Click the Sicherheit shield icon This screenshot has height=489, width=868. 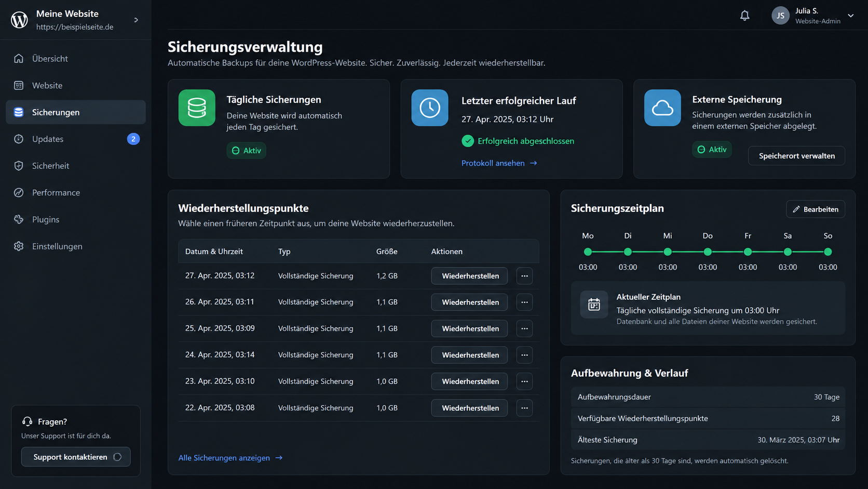[x=19, y=166]
